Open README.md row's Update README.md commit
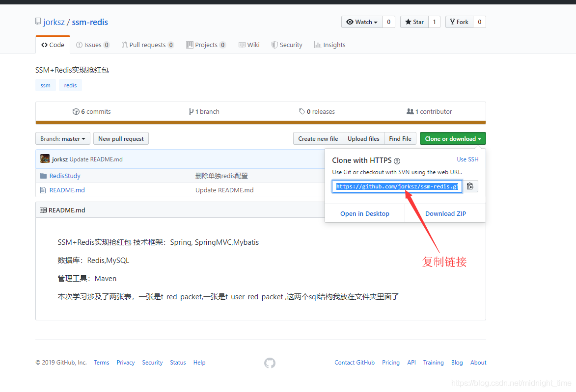This screenshot has width=576, height=392. (224, 190)
